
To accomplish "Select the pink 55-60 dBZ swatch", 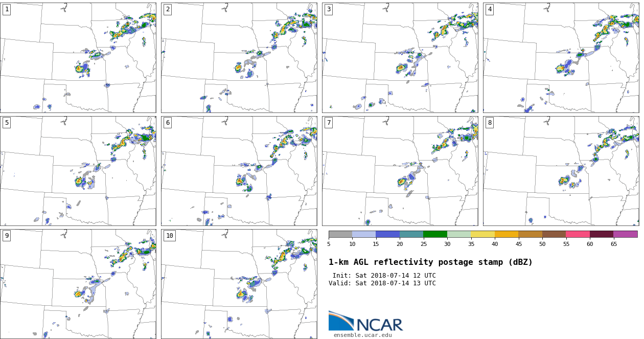I will 578,234.
